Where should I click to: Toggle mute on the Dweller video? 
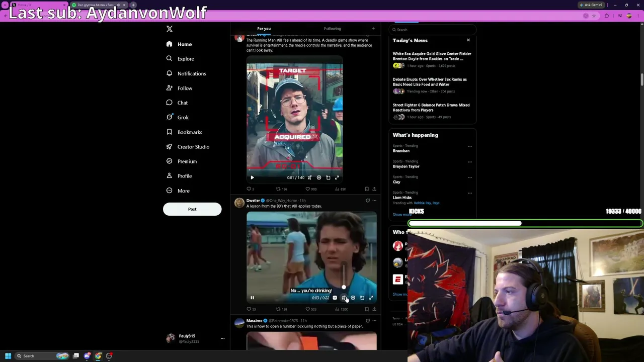pos(344,298)
